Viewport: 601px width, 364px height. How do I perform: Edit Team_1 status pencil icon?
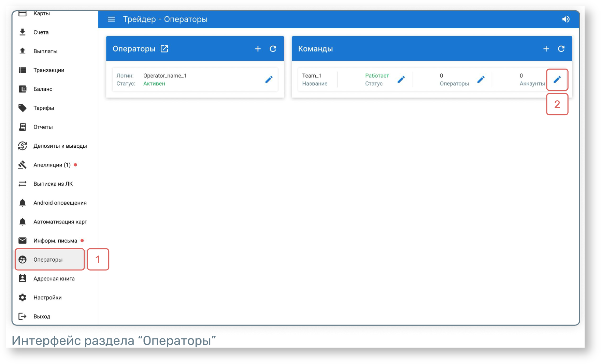[x=401, y=79]
